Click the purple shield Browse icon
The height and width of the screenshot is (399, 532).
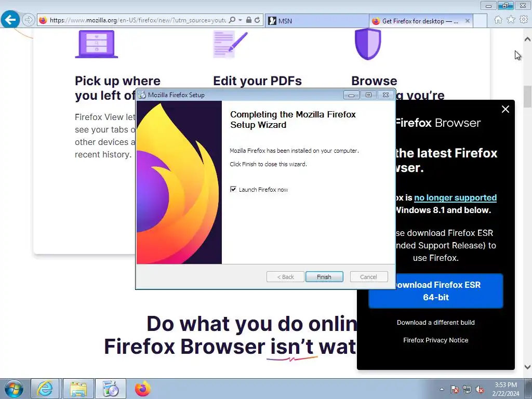[368, 44]
